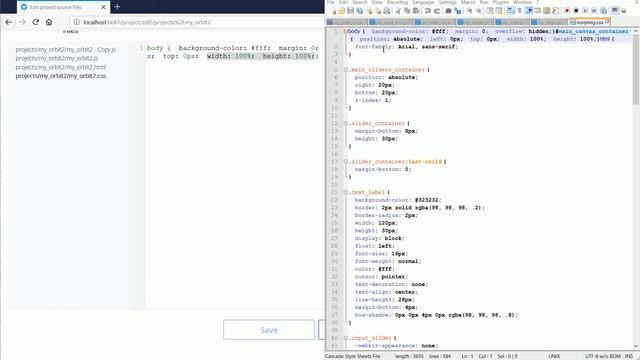Image resolution: width=640 pixels, height=360 pixels.
Task: Click the Notepad++ scrollbar down arrow
Action: 636,346
